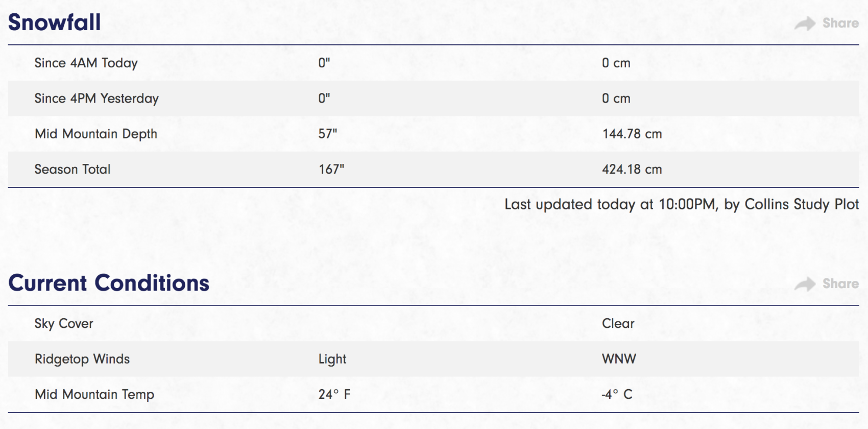
Task: Click the Since 4AM Today row label
Action: click(x=86, y=63)
